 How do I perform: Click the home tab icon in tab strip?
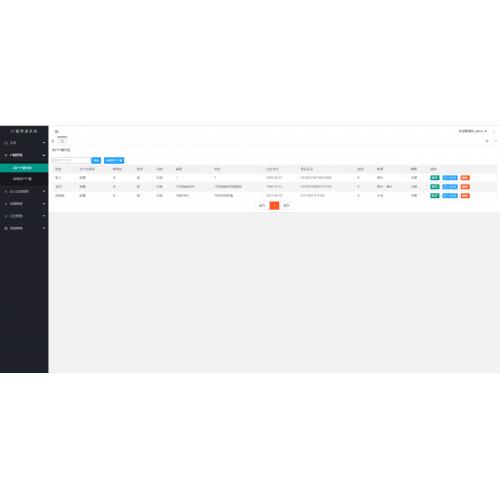point(62,141)
